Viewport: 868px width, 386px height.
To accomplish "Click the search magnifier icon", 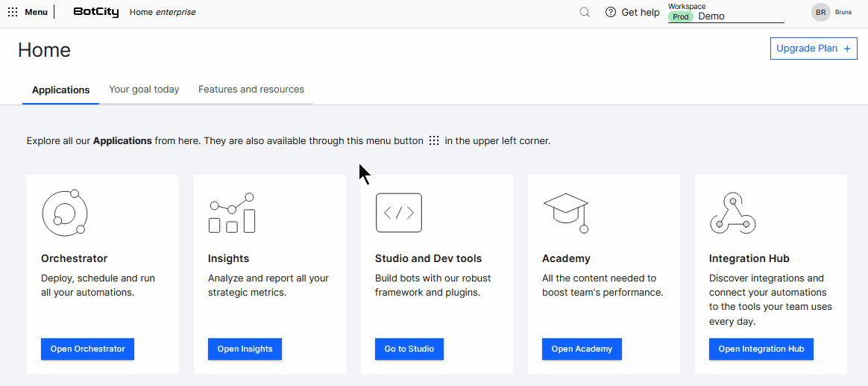I will (x=585, y=12).
